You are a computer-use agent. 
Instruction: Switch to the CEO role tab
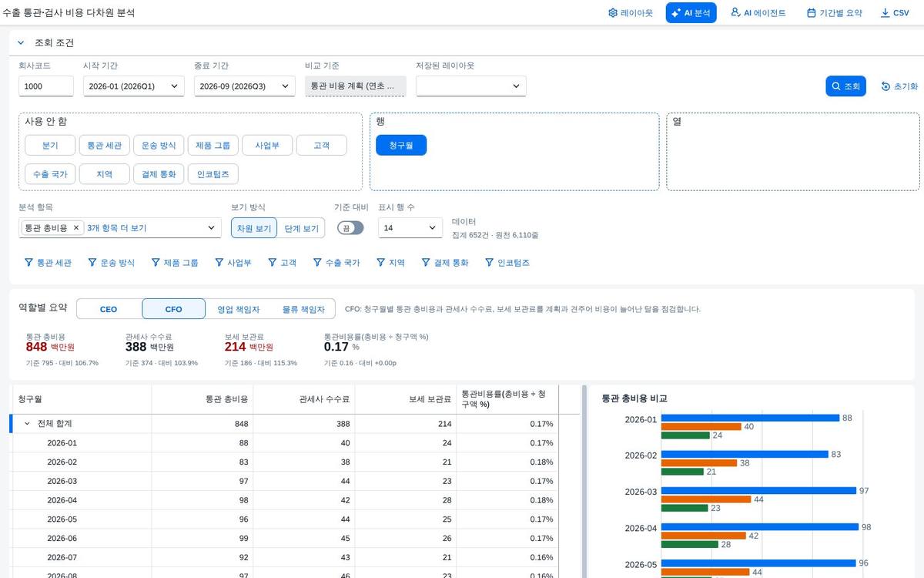click(109, 309)
